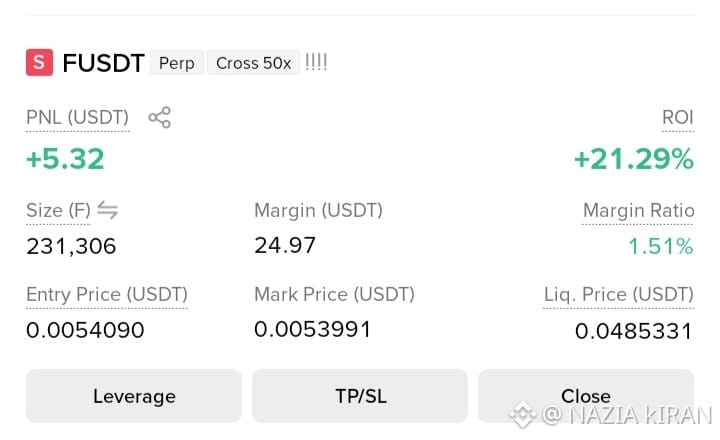Click the Perp contract tag
This screenshot has width=720, height=440.
click(x=177, y=63)
